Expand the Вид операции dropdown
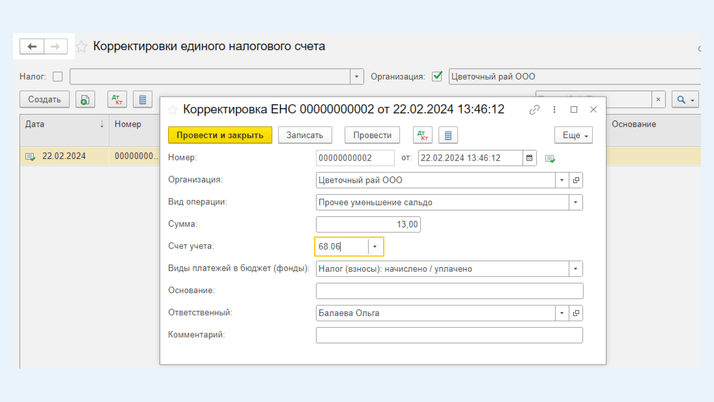Viewport: 714px width, 402px height. click(x=576, y=203)
